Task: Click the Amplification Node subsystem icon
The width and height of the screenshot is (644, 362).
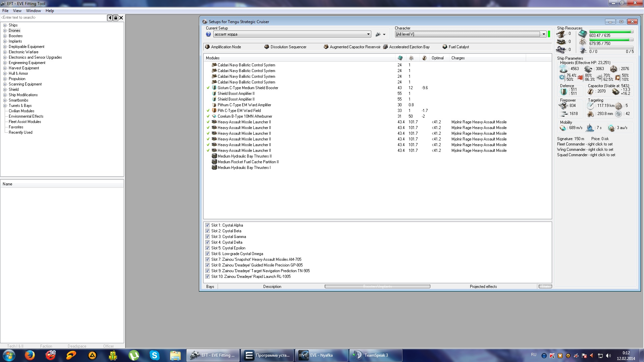Action: (x=207, y=47)
